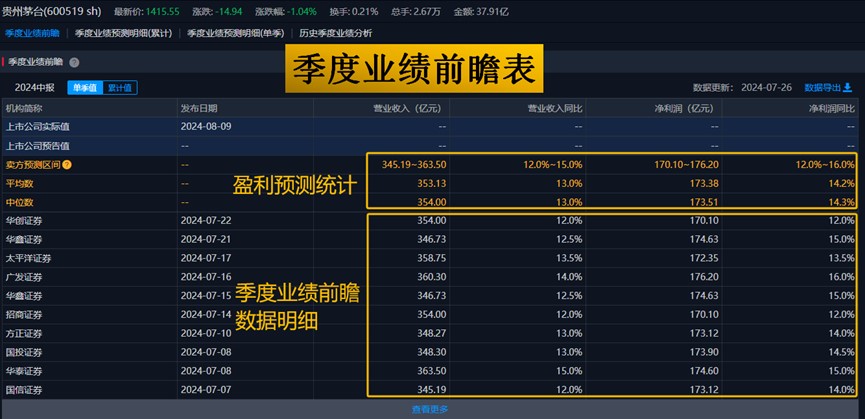Screen dimensions: 865x419
Task: Click the revenue value 358.75
Action: tap(431, 258)
